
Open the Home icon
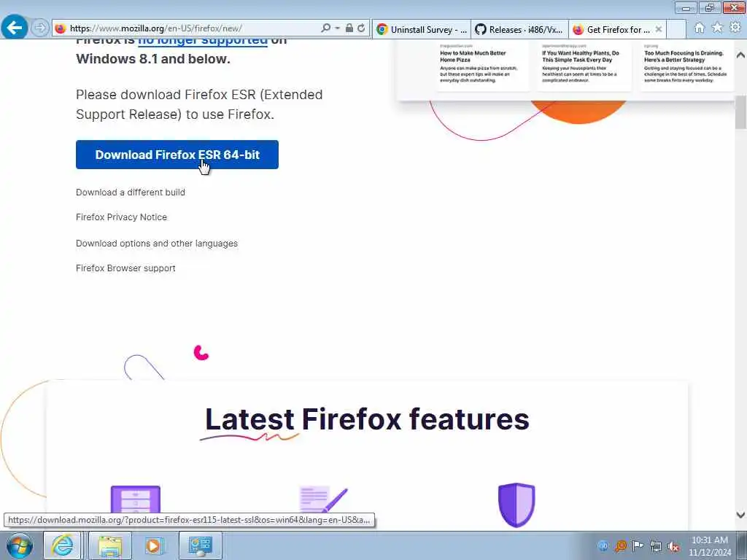699,28
